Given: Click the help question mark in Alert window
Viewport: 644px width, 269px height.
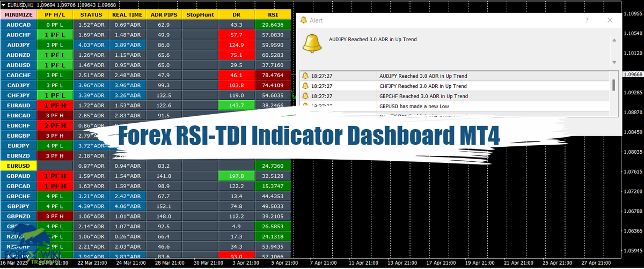Looking at the screenshot, I should coord(587,20).
